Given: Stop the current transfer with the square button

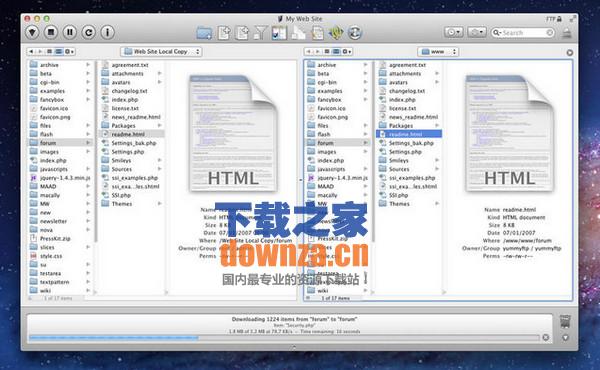Looking at the screenshot, I should pyautogui.click(x=51, y=32).
